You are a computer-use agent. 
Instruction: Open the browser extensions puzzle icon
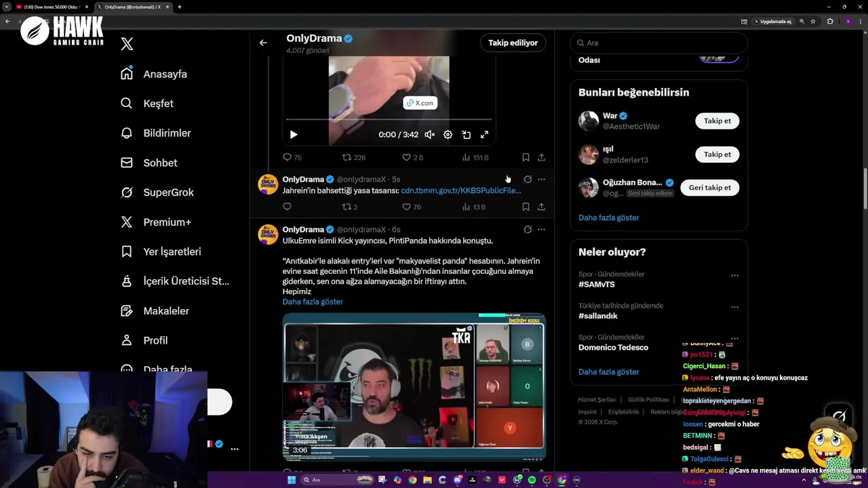pyautogui.click(x=830, y=22)
